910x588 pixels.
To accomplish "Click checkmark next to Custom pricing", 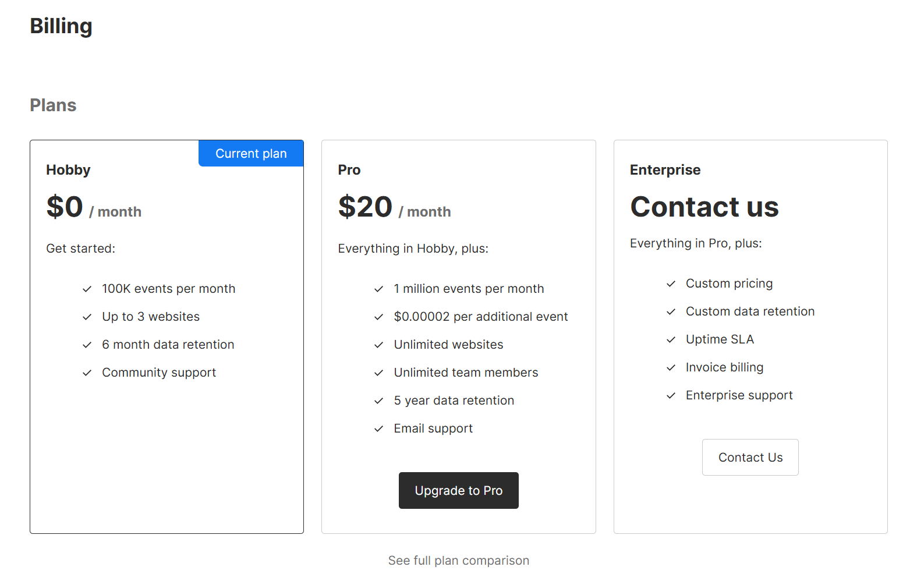I will coord(671,284).
